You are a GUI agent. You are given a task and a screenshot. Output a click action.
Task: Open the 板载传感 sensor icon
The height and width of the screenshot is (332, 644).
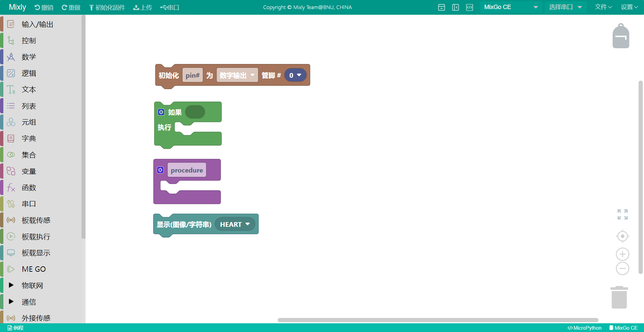11,220
